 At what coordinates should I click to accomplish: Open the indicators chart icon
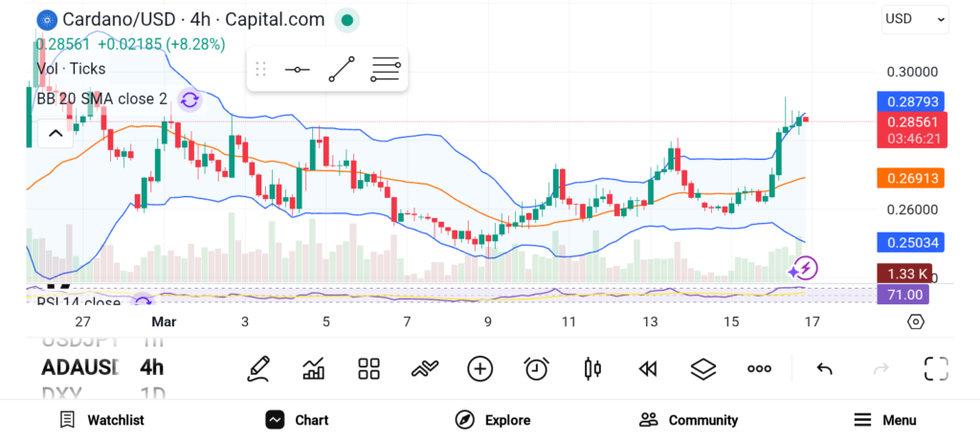[313, 368]
